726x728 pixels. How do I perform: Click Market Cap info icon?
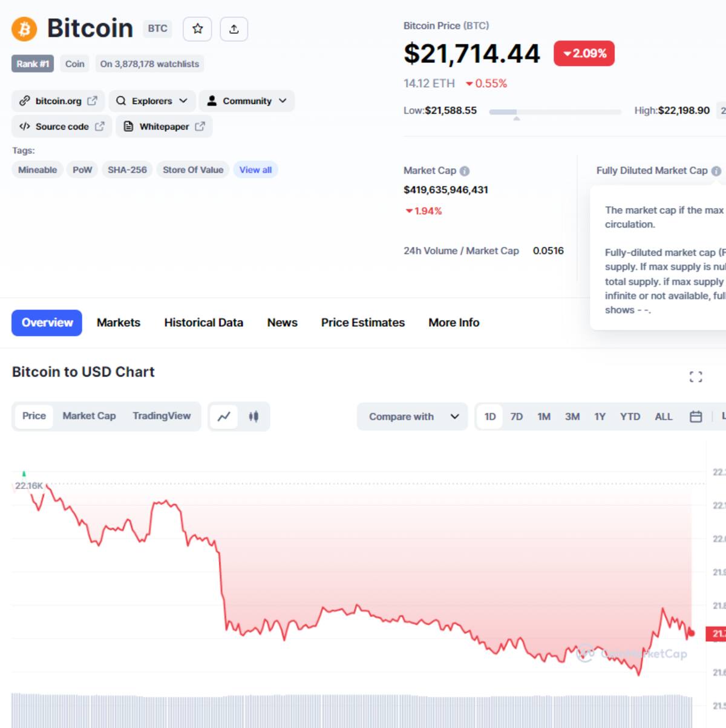[465, 171]
